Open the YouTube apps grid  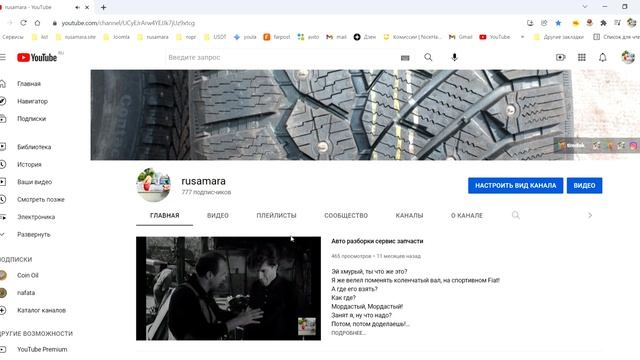click(582, 58)
